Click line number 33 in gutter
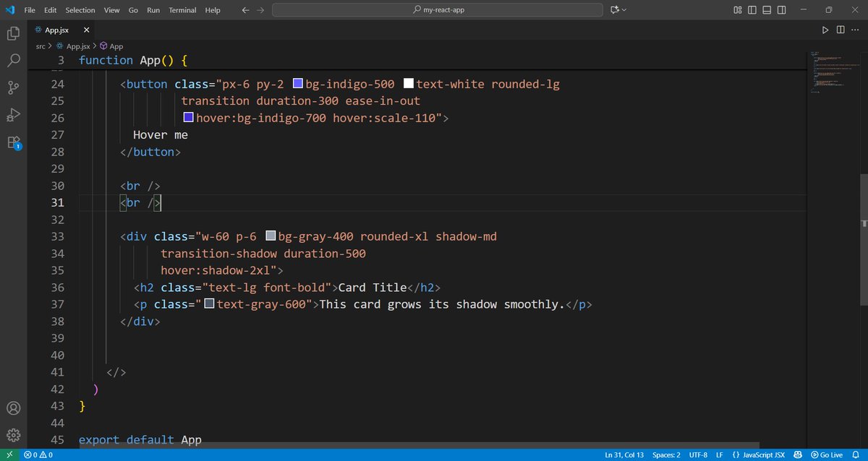This screenshot has width=868, height=461. (x=57, y=237)
